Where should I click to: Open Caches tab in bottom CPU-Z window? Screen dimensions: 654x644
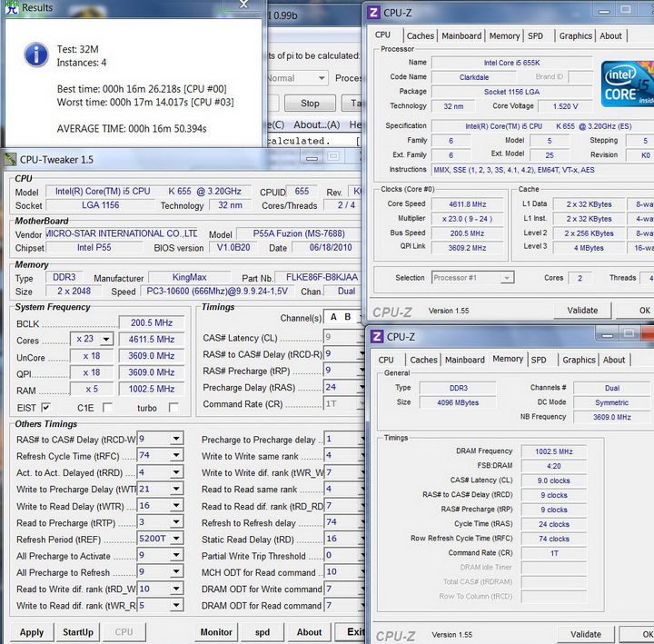point(424,360)
